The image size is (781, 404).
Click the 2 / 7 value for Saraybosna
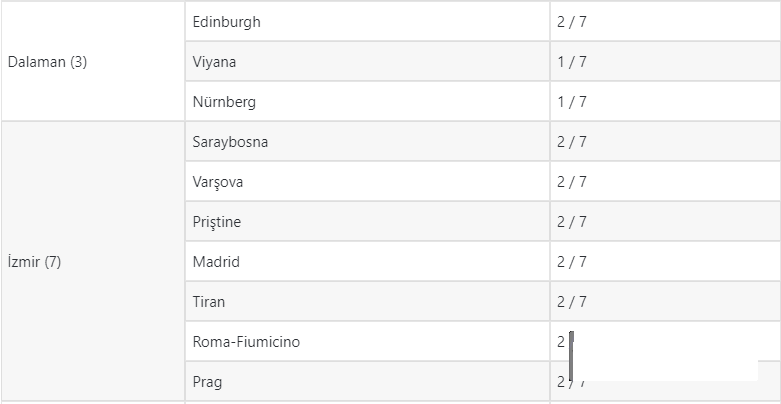[x=572, y=142]
